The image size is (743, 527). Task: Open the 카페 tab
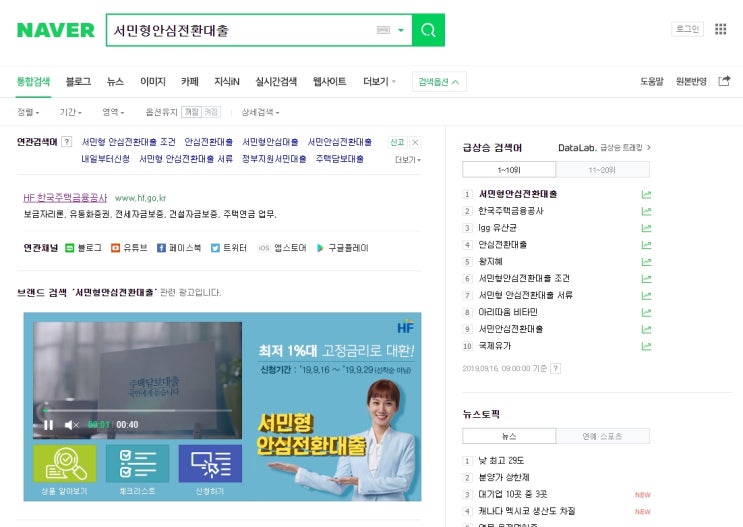190,82
